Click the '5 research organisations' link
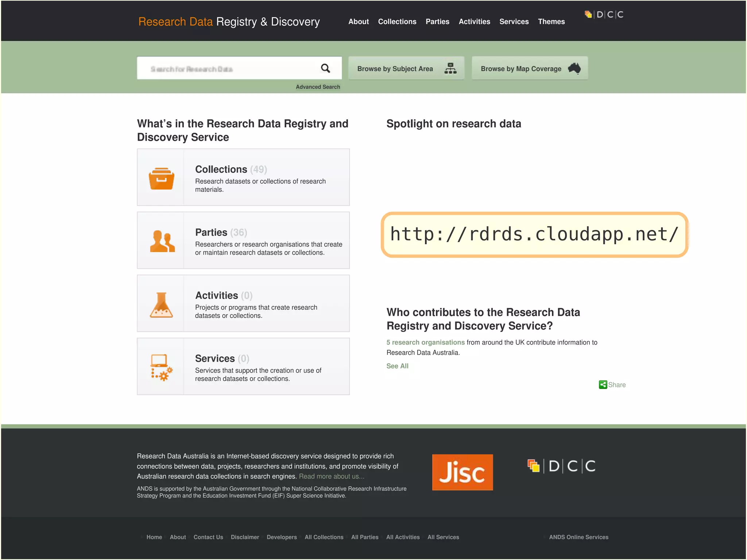This screenshot has height=560, width=747. [425, 342]
